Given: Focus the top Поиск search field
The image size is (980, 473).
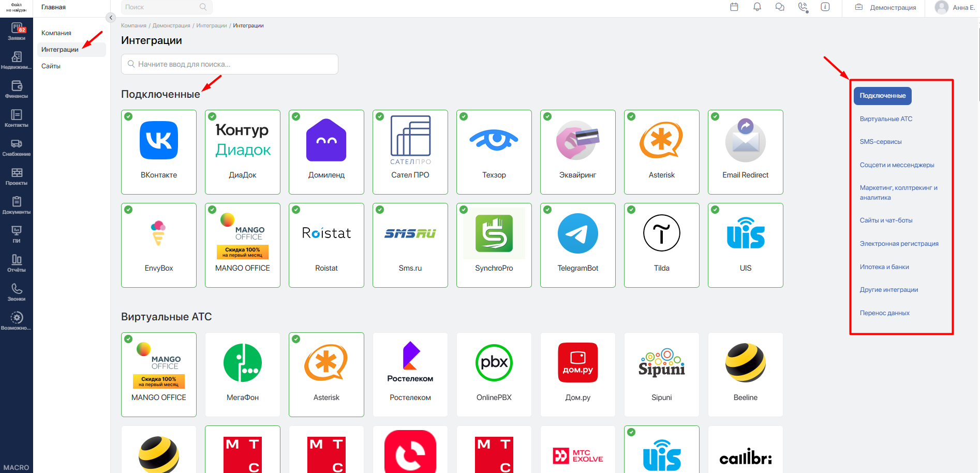Looking at the screenshot, I should click(x=167, y=7).
